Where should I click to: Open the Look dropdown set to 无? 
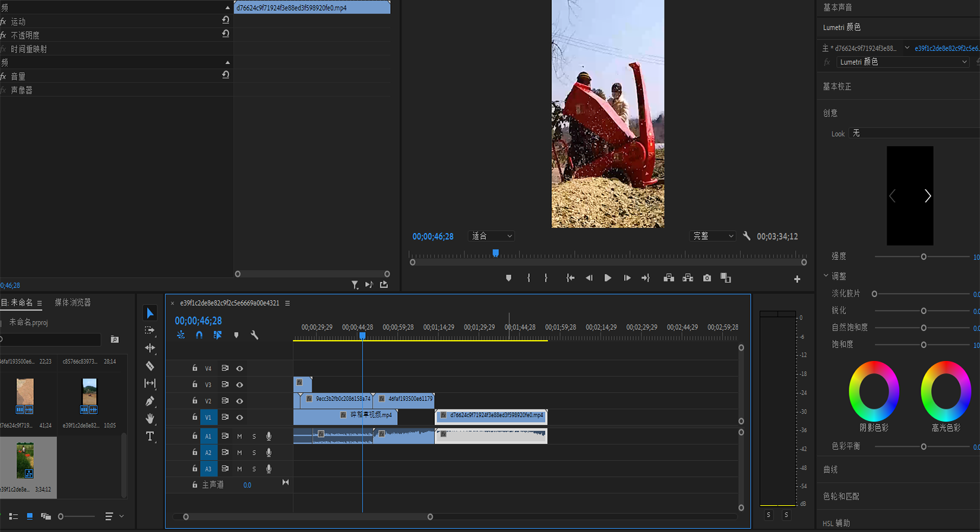point(915,133)
